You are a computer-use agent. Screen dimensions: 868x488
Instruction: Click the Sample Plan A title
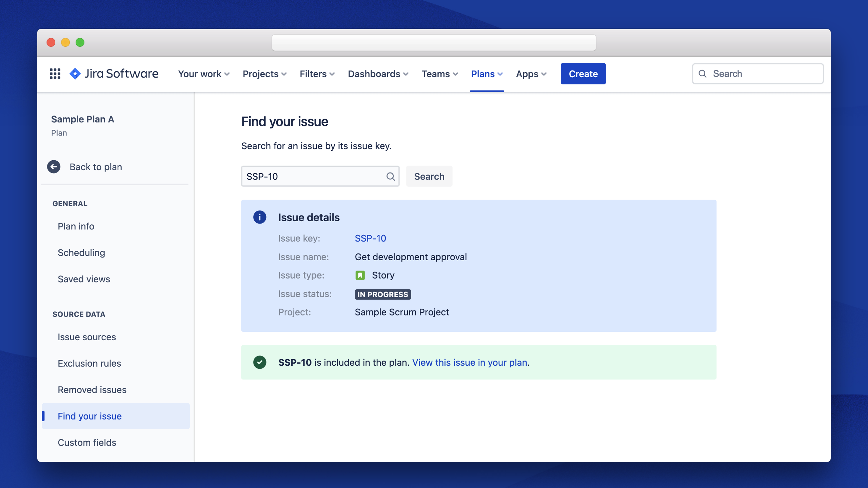[x=82, y=119]
